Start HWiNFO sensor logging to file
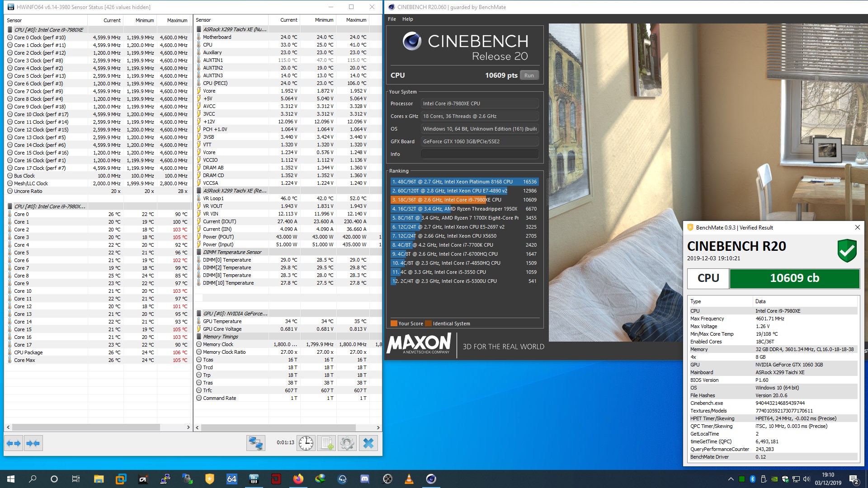 pos(327,443)
